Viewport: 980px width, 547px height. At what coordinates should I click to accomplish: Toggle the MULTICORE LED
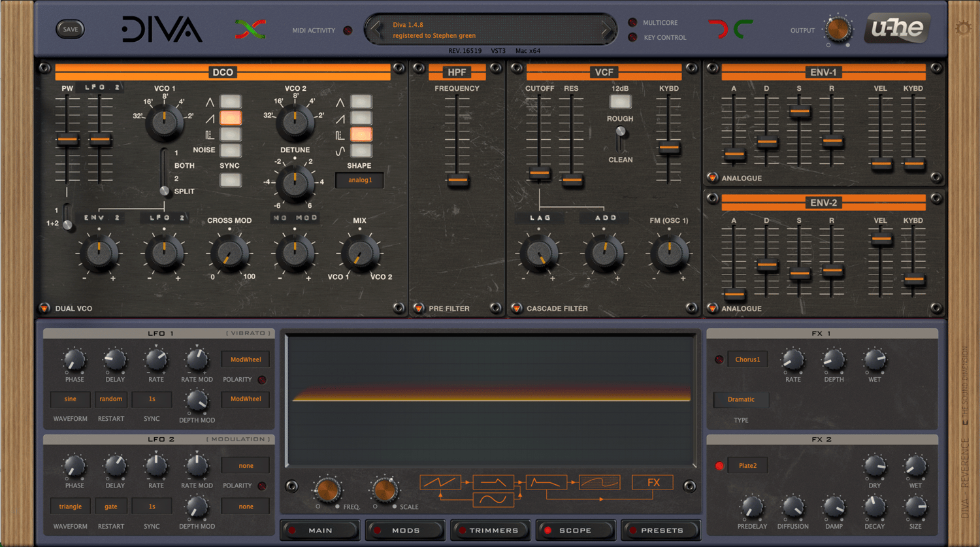(632, 22)
